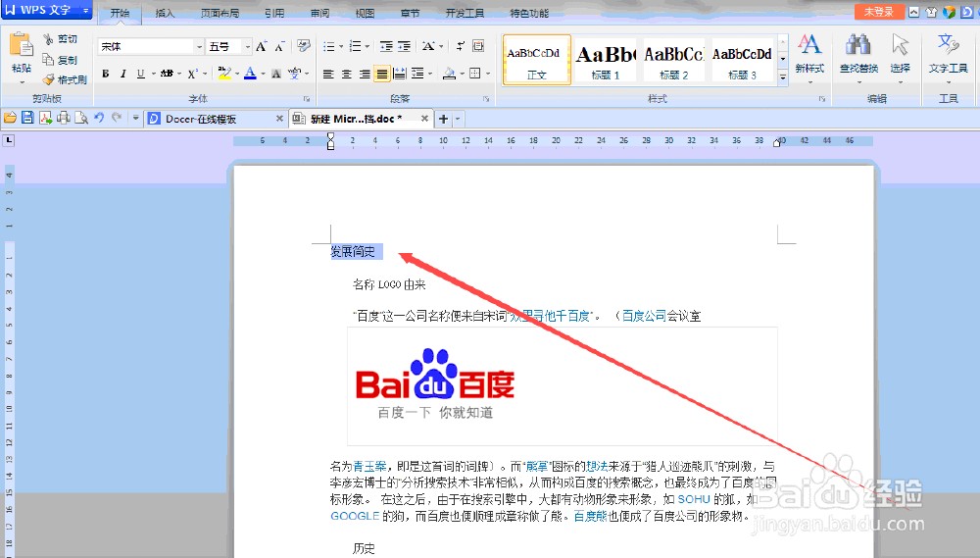Increase font size with the A+ icon
980x558 pixels.
[262, 46]
